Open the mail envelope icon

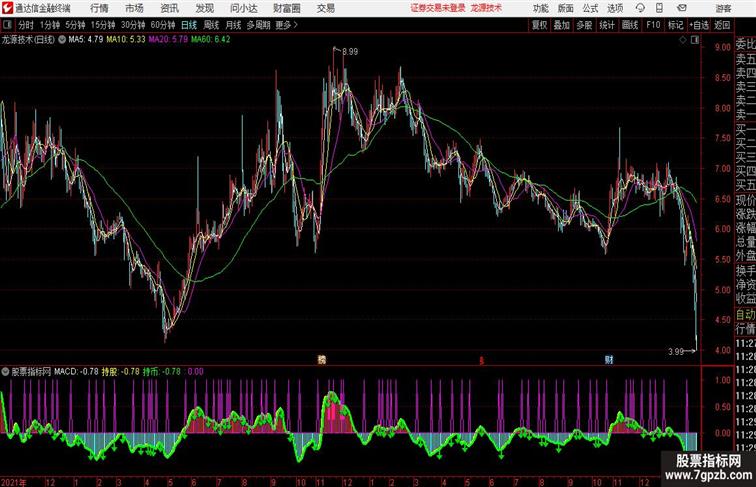pyautogui.click(x=682, y=8)
